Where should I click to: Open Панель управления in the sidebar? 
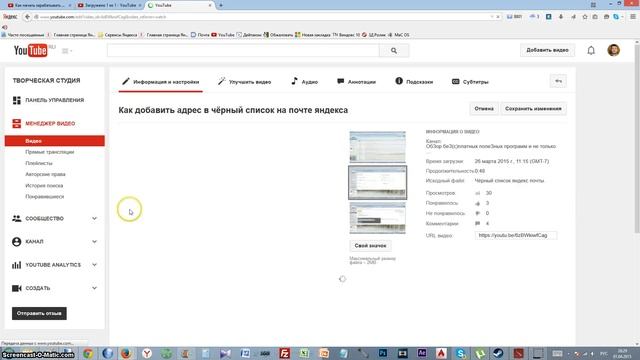tap(54, 100)
